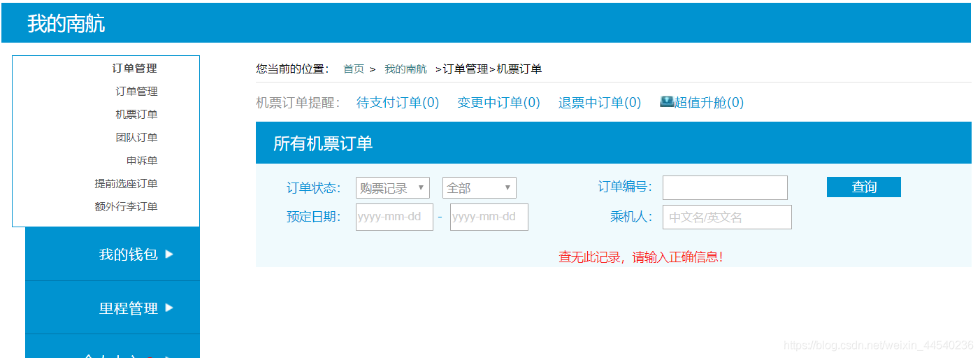Viewport: 980px width, 358px height.
Task: Select 订单管理 sub-item in sidebar
Action: [x=136, y=92]
